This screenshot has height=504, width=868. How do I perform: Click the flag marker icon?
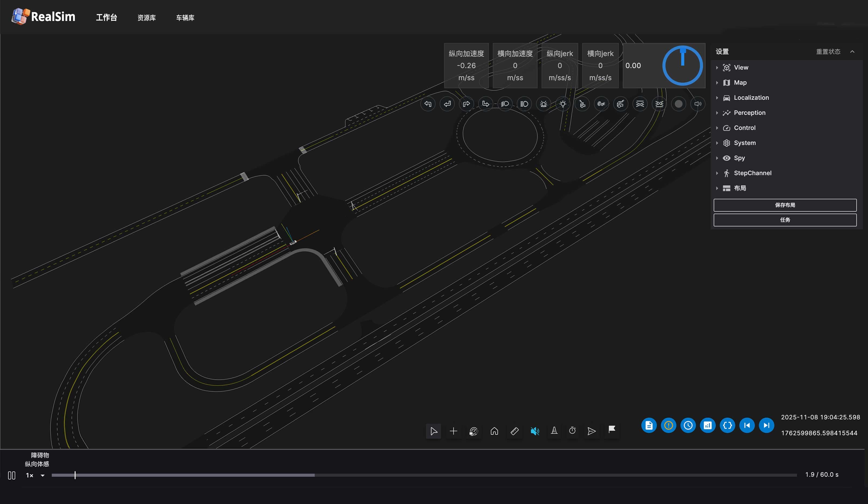[612, 429]
